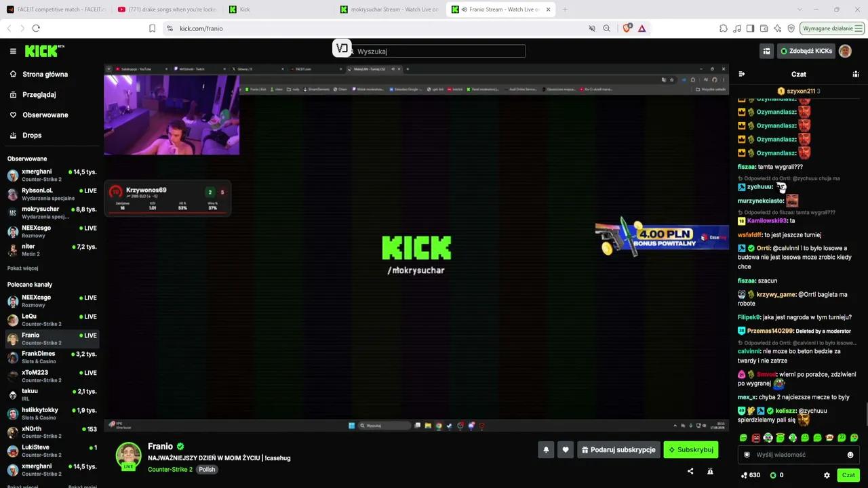Viewport: 868px width, 488px height.
Task: Open chat users list icon
Action: click(856, 74)
